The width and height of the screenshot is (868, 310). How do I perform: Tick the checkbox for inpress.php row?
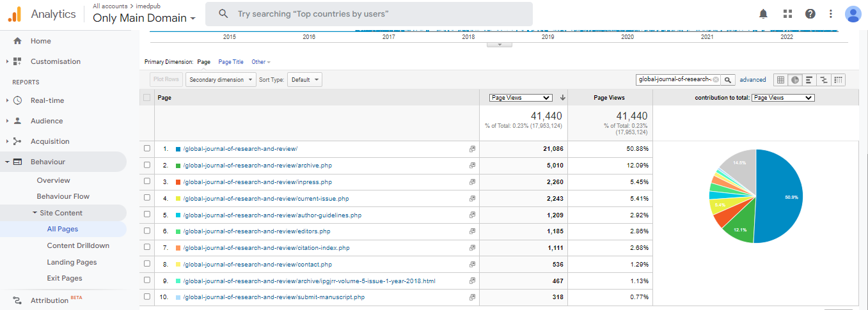tap(147, 182)
